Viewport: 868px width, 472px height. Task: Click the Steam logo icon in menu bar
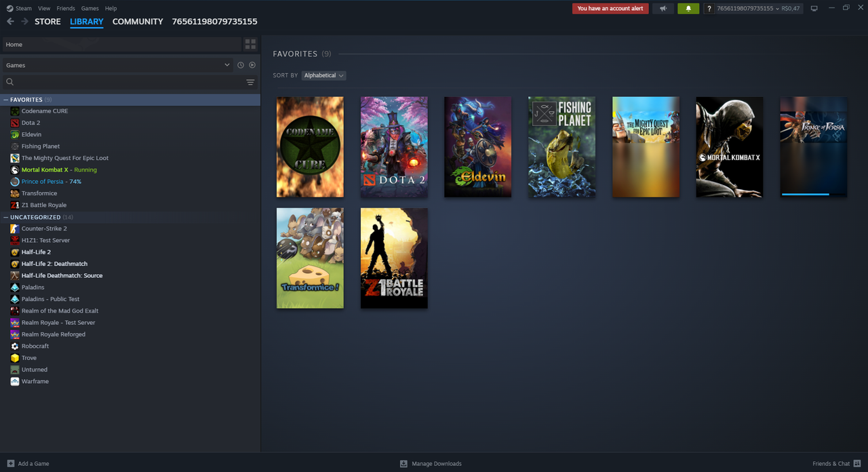9,8
